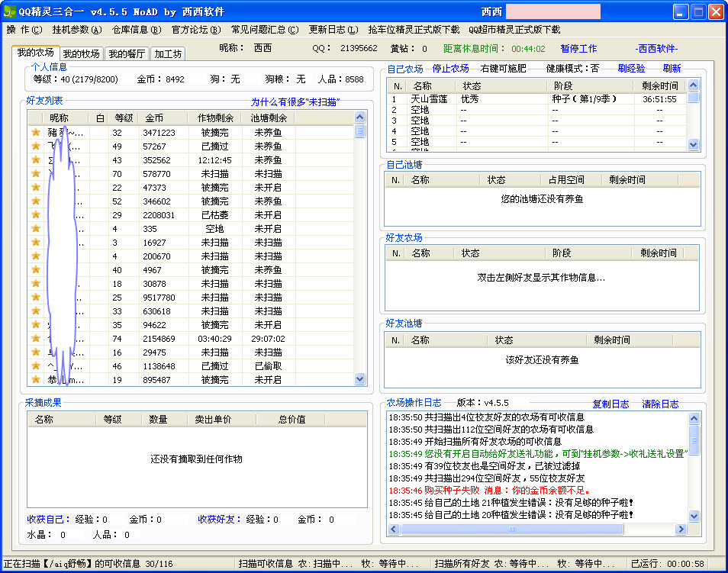Select the 天山雪莲 row in own farm list
The width and height of the screenshot is (728, 573).
pos(430,99)
